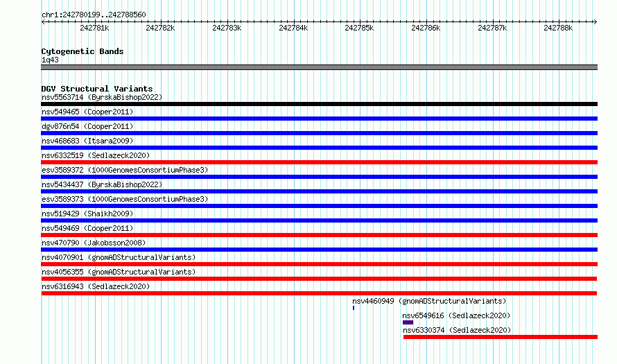Click the short purple nsv6549616 bar
This screenshot has height=364, width=617.
[408, 322]
